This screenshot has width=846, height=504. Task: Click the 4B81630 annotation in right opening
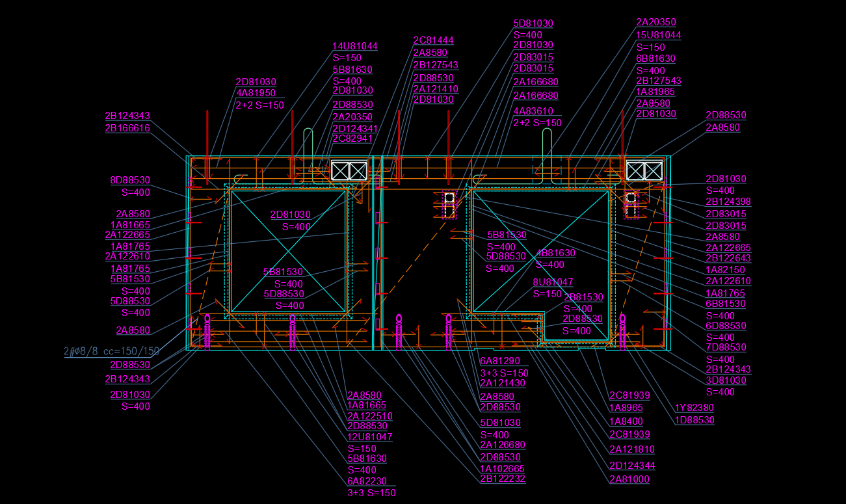tap(555, 253)
